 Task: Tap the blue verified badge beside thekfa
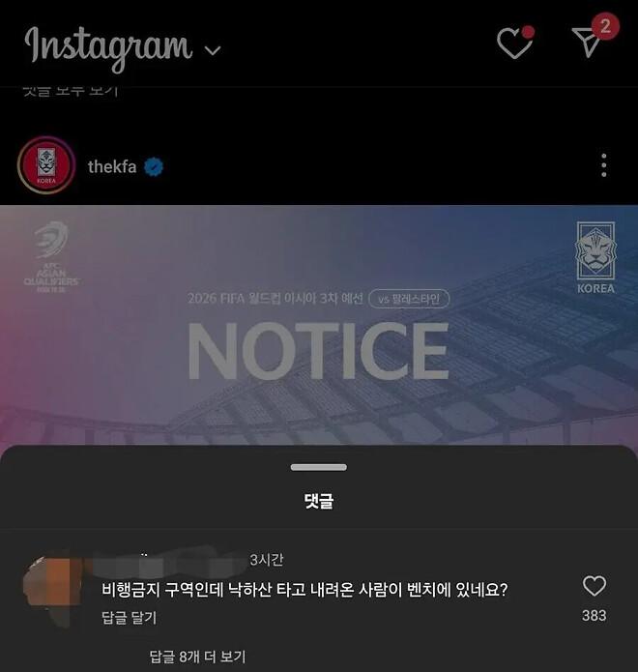[x=154, y=166]
